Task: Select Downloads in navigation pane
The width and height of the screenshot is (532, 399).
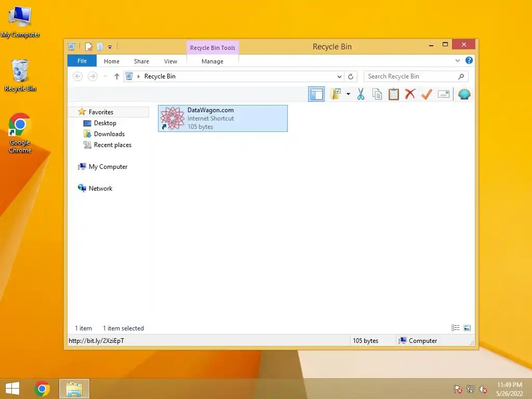Action: point(109,134)
